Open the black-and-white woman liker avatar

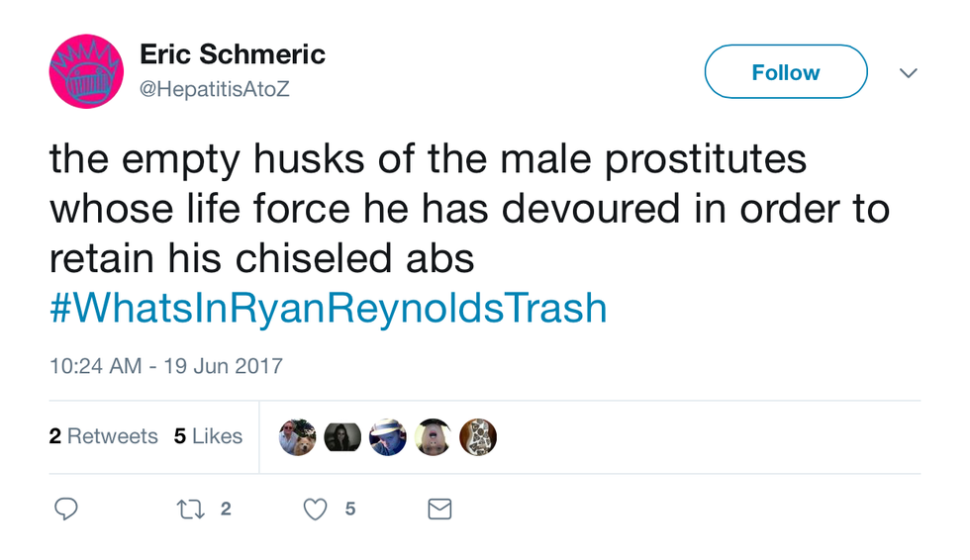tap(342, 436)
